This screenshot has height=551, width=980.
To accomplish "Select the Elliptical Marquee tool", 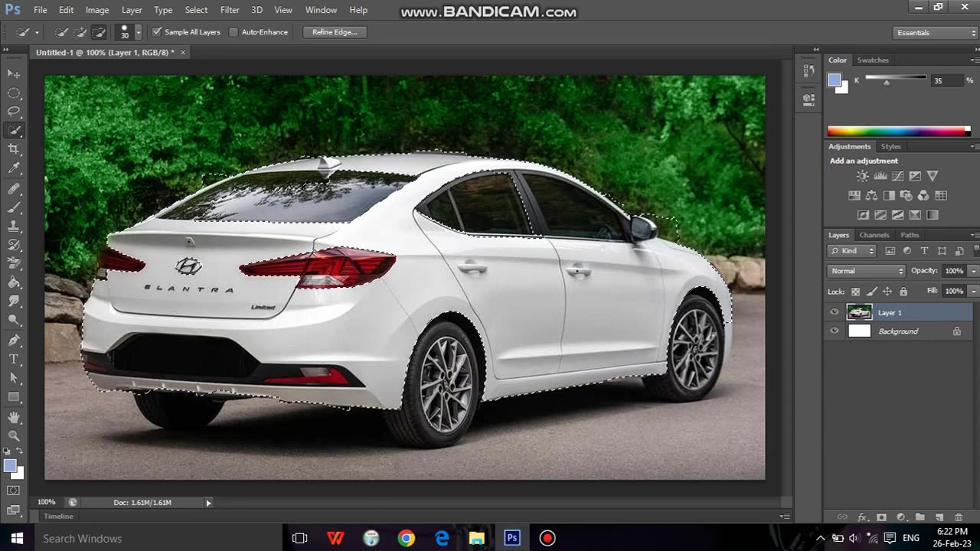I will point(14,93).
